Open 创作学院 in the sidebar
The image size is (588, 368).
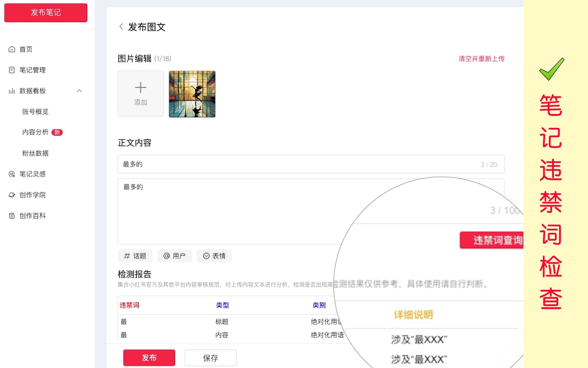coord(32,195)
